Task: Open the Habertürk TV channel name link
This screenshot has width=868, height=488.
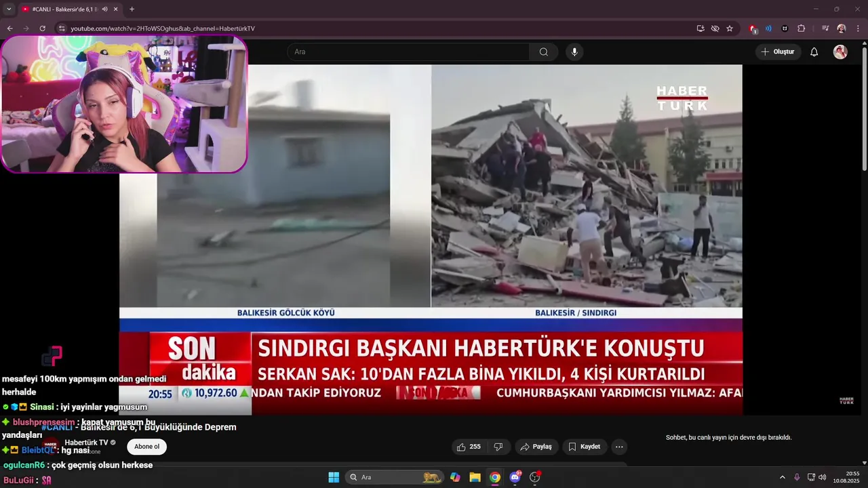Action: pos(87,443)
